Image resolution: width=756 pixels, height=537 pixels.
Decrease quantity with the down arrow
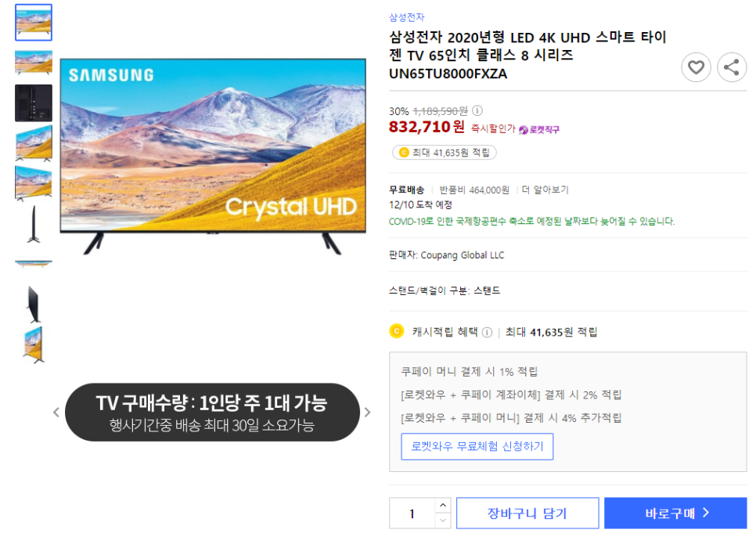click(x=443, y=521)
